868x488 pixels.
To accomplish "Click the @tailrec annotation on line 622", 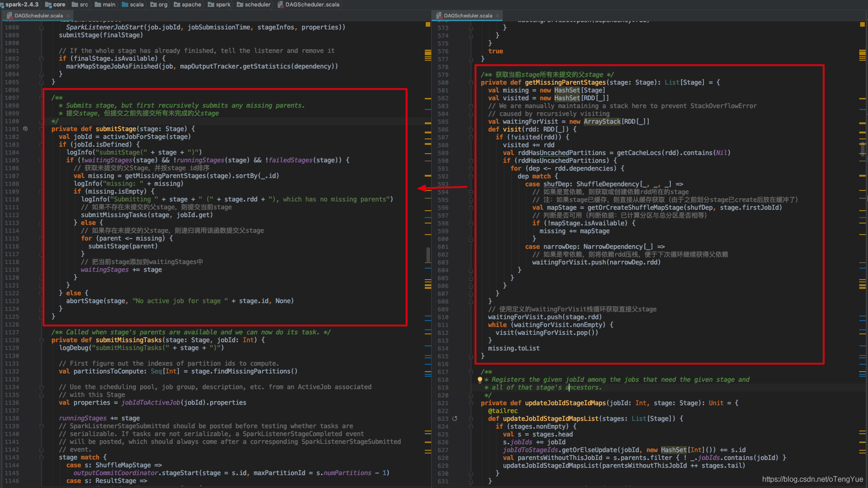I will [x=503, y=411].
